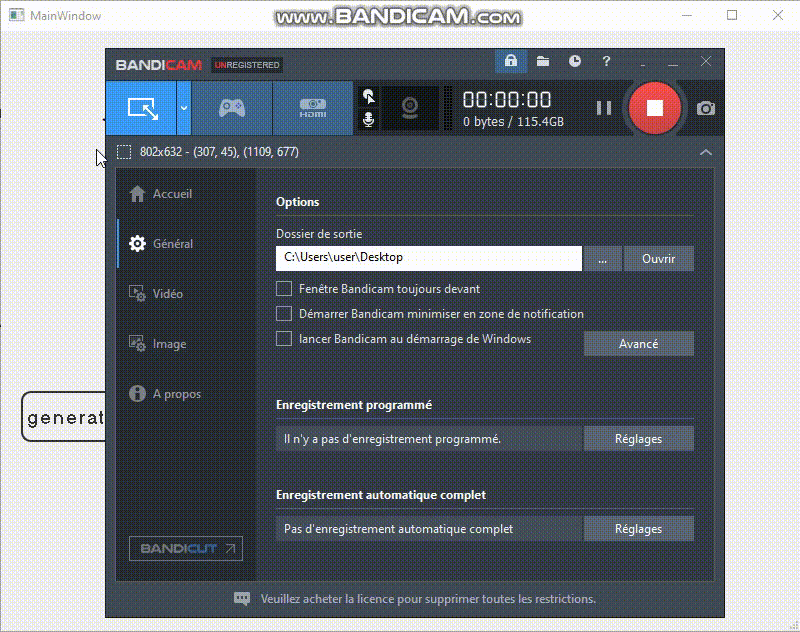Enable Démarrer Bandicam minimiser en zone de notification
The width and height of the screenshot is (800, 632).
coord(284,314)
